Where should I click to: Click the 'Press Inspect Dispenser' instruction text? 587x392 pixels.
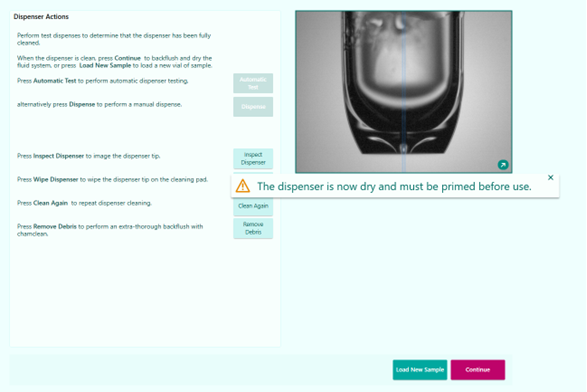tap(88, 156)
